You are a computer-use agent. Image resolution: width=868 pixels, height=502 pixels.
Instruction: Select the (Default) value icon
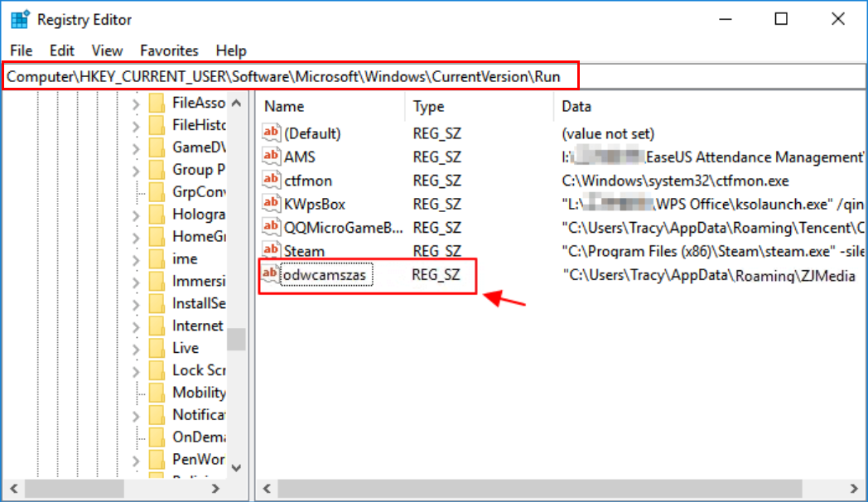[x=272, y=133]
